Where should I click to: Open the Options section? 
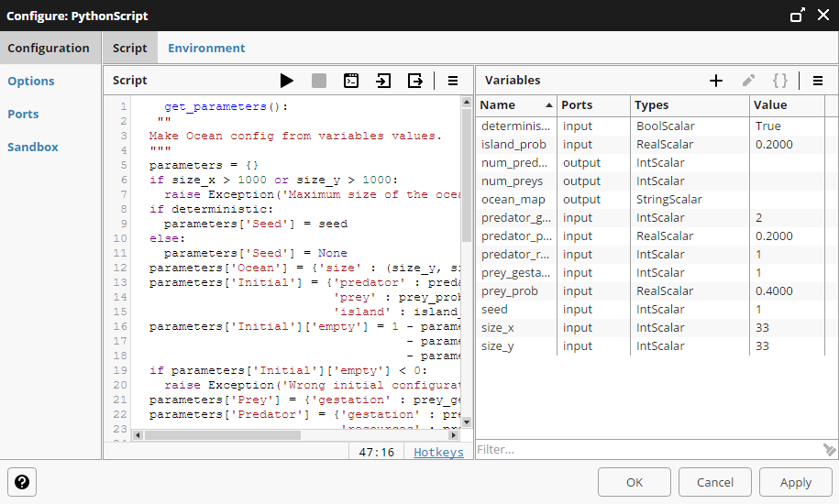click(31, 81)
